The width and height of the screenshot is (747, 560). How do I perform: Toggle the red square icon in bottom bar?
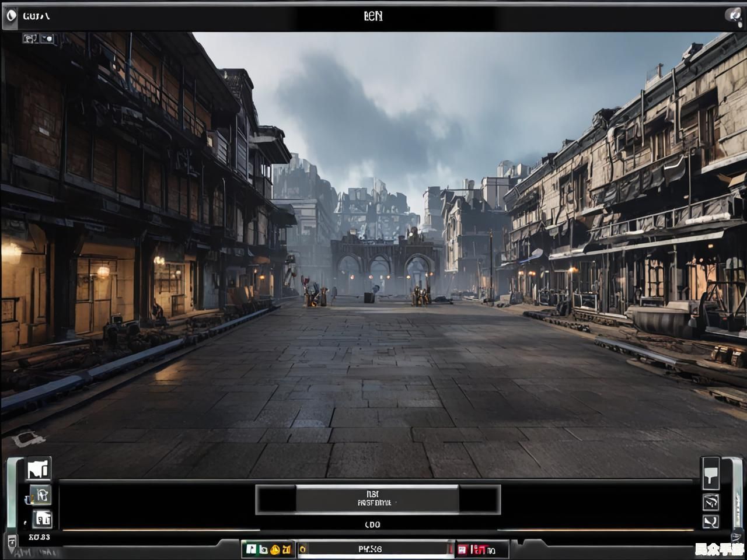click(x=463, y=549)
